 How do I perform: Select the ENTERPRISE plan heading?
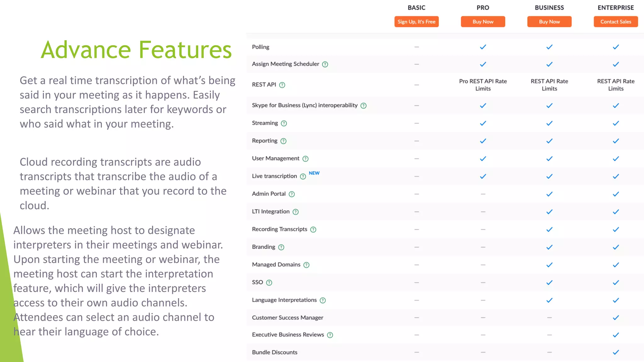point(616,8)
